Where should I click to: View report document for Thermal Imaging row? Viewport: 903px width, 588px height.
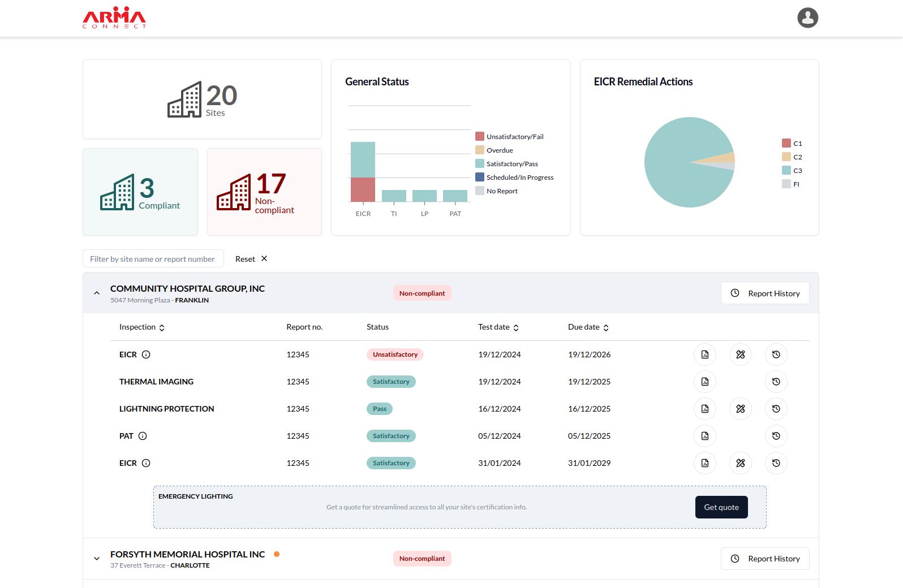point(705,382)
